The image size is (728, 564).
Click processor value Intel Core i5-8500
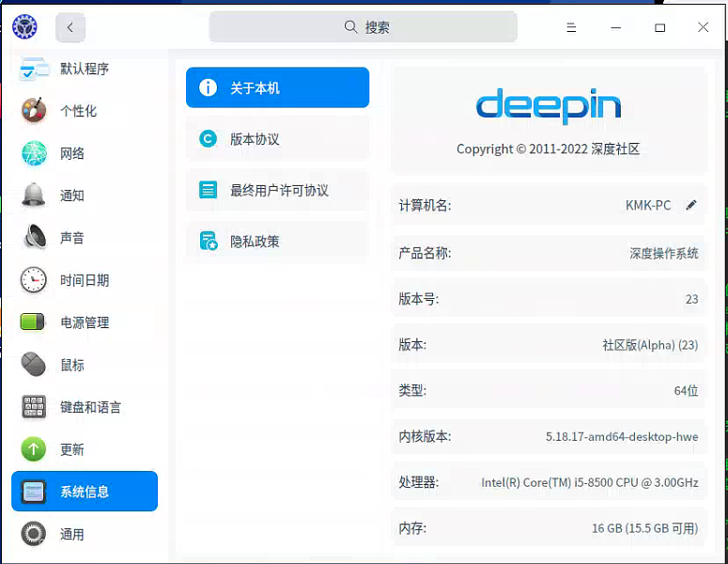[590, 482]
